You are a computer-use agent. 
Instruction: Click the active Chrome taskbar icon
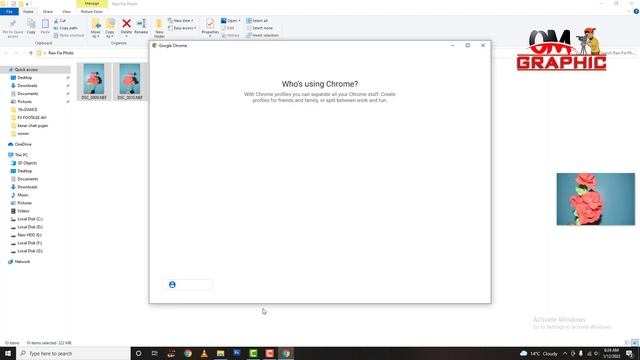(x=286, y=353)
